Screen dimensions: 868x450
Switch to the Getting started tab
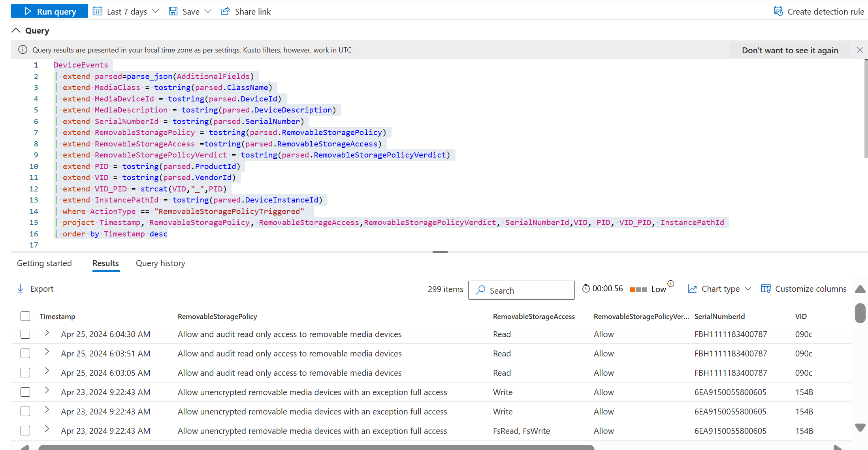[x=45, y=263]
